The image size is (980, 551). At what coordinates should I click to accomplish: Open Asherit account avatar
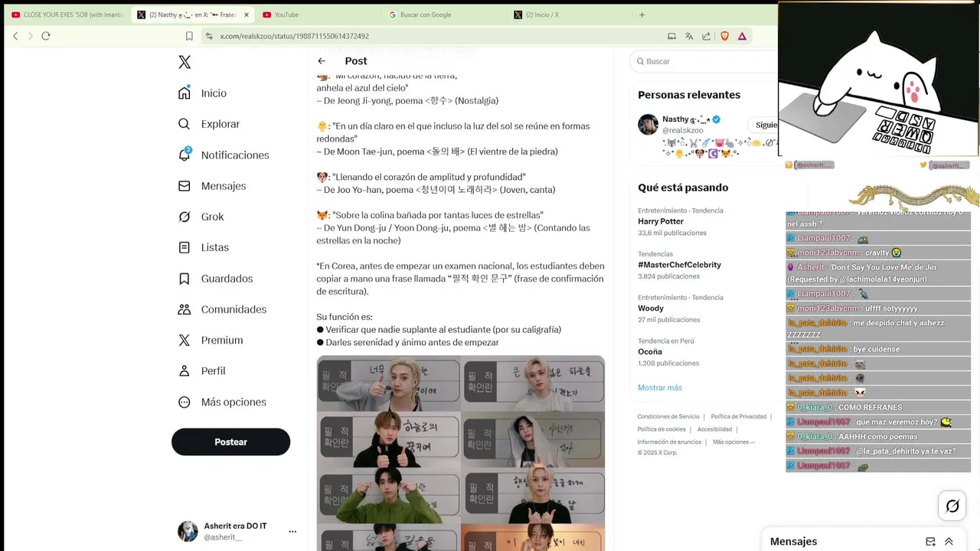click(188, 531)
